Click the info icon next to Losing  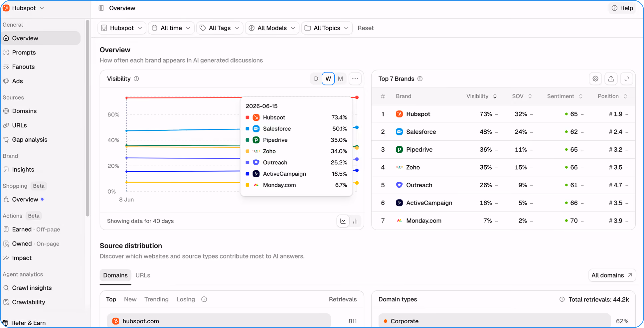204,299
